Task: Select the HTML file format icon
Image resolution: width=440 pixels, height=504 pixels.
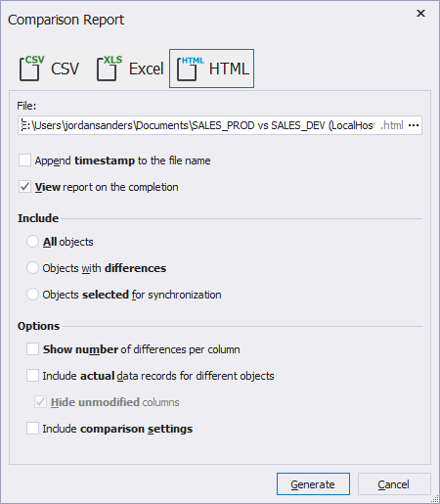Action: tap(190, 69)
